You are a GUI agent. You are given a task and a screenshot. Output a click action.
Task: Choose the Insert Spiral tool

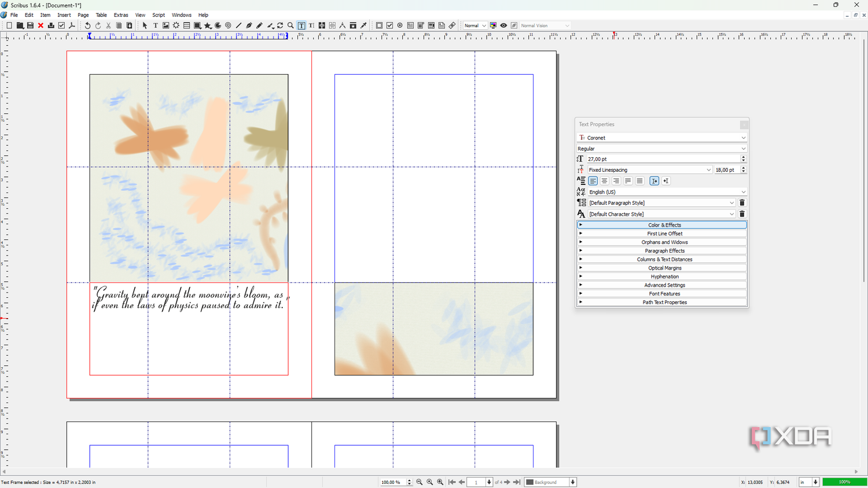pos(228,25)
